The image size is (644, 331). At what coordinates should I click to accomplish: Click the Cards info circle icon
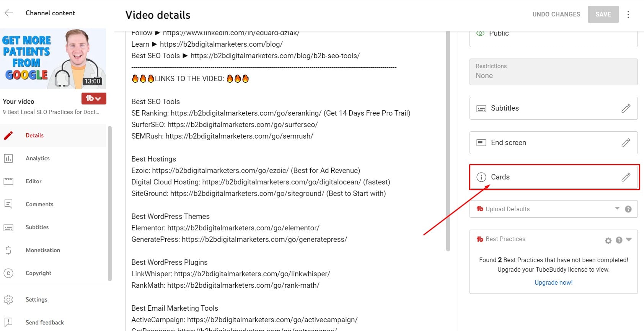pyautogui.click(x=481, y=177)
